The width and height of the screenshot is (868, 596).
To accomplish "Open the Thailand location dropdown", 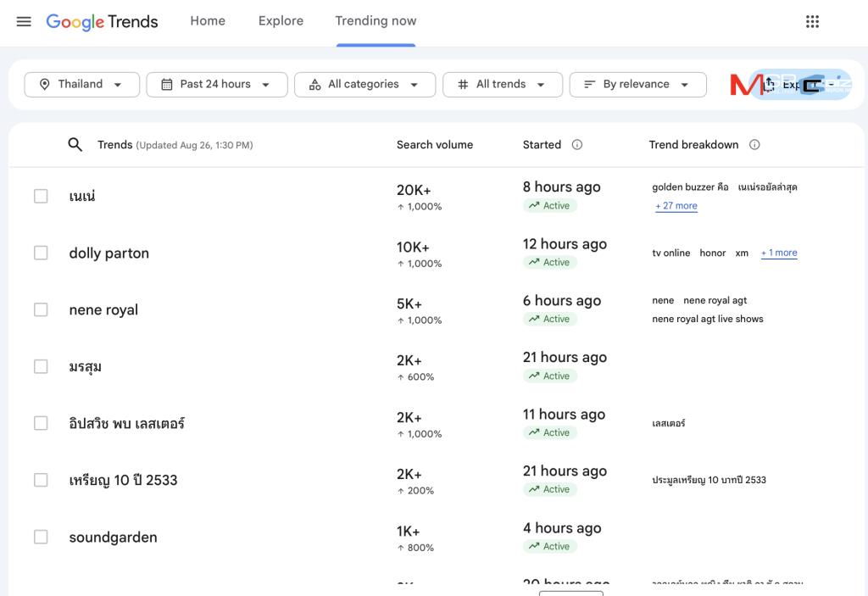I will click(82, 85).
